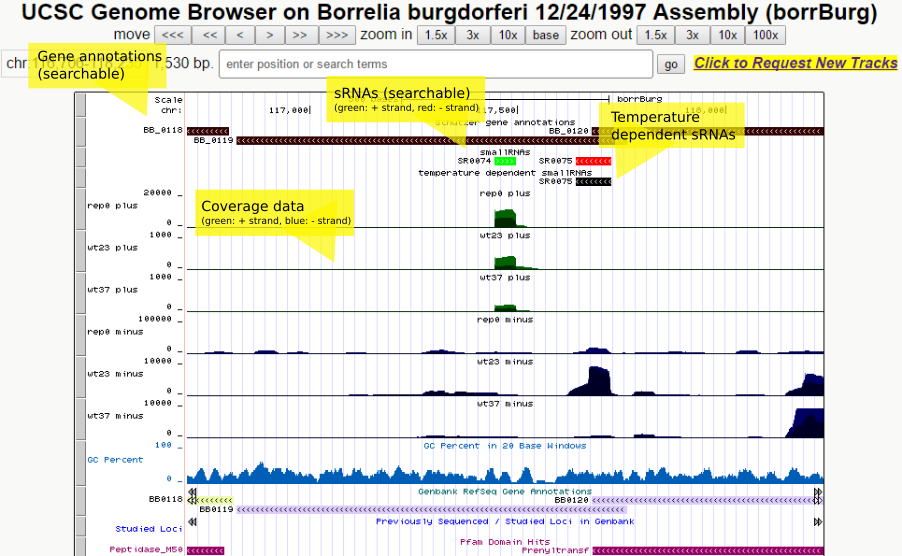This screenshot has height=556, width=902.
Task: Move left using the << button
Action: 210,35
